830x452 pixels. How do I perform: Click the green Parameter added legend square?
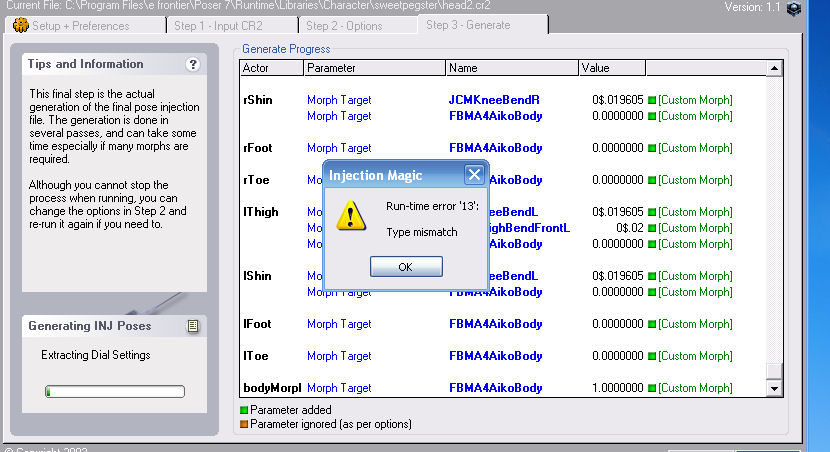coord(244,410)
